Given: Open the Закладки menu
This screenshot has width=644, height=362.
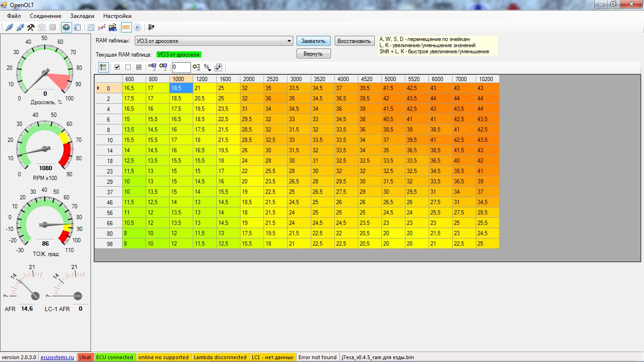Looking at the screenshot, I should click(82, 16).
